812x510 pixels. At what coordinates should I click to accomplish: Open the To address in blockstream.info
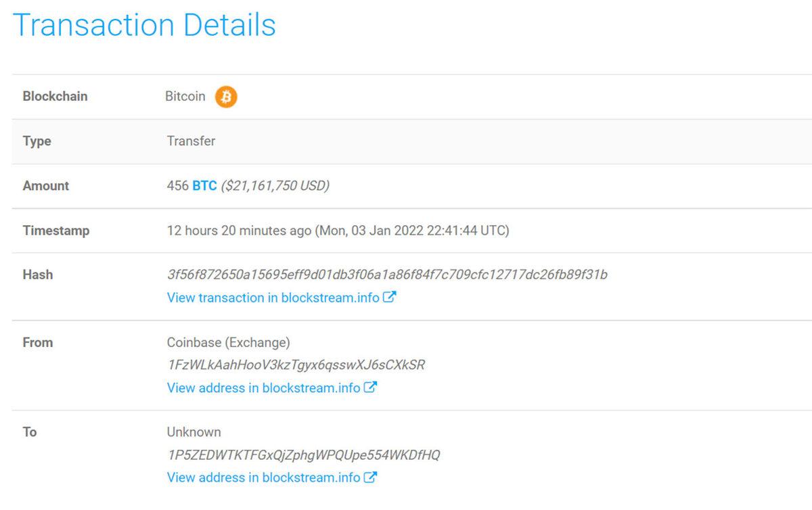pos(261,477)
